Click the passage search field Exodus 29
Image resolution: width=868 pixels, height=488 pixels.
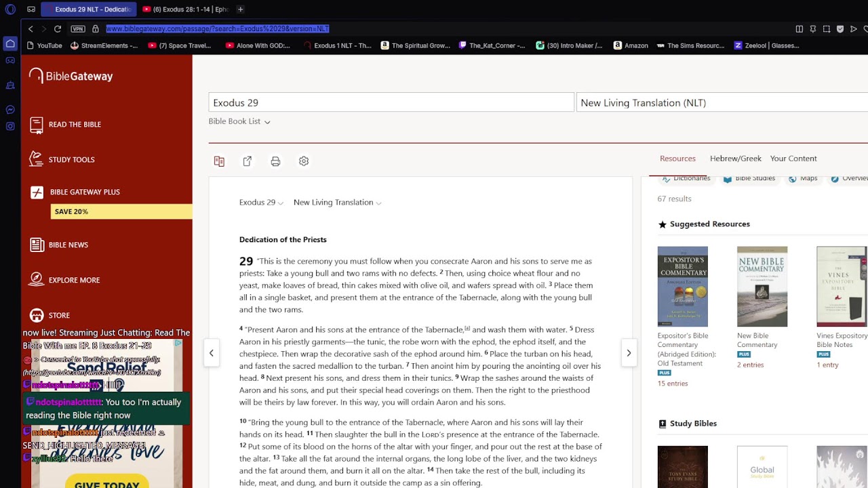[x=391, y=102]
